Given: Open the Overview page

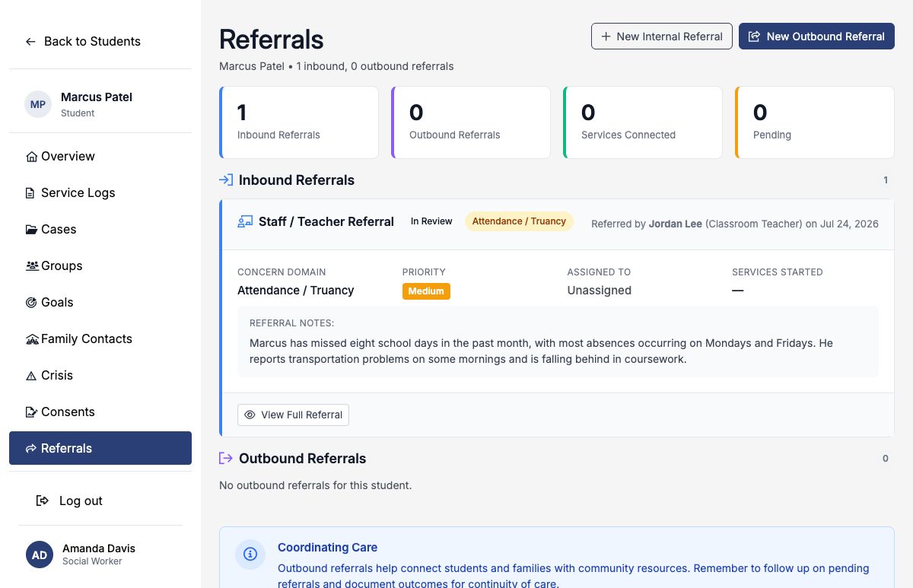Looking at the screenshot, I should tap(100, 157).
